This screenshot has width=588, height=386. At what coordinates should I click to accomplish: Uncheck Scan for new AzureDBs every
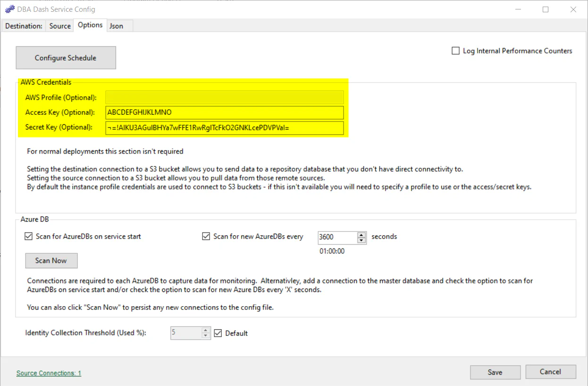206,236
